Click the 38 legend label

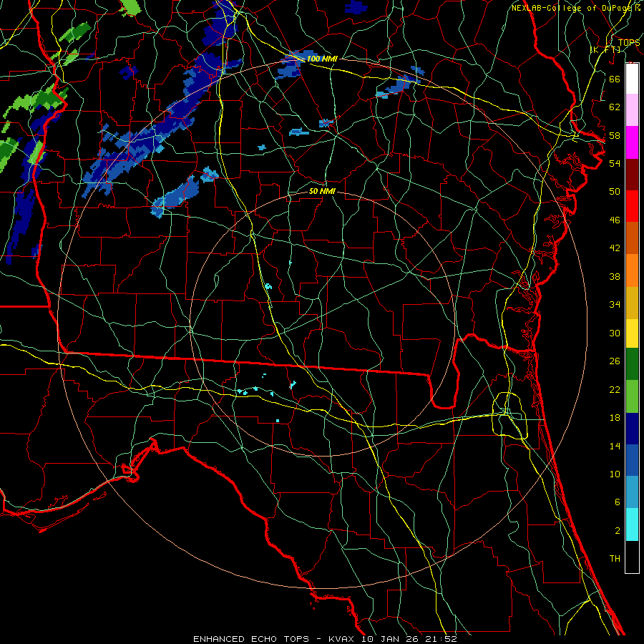click(615, 277)
